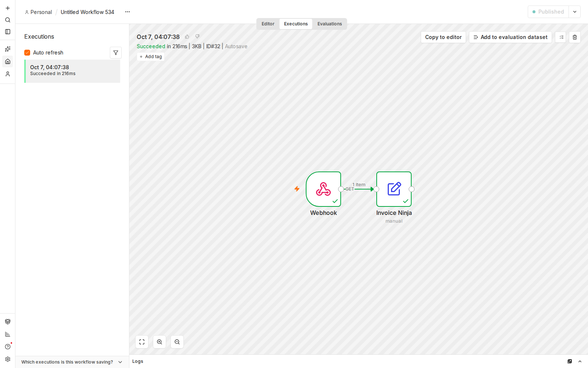The image size is (588, 368).
Task: Click the thumbs down icon for the execution
Action: pyautogui.click(x=197, y=36)
